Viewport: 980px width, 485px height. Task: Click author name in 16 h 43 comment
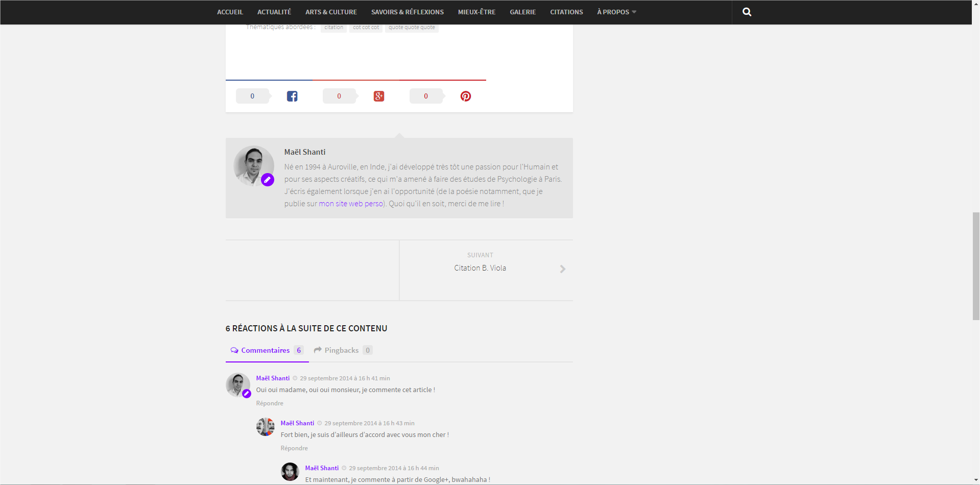click(x=297, y=423)
